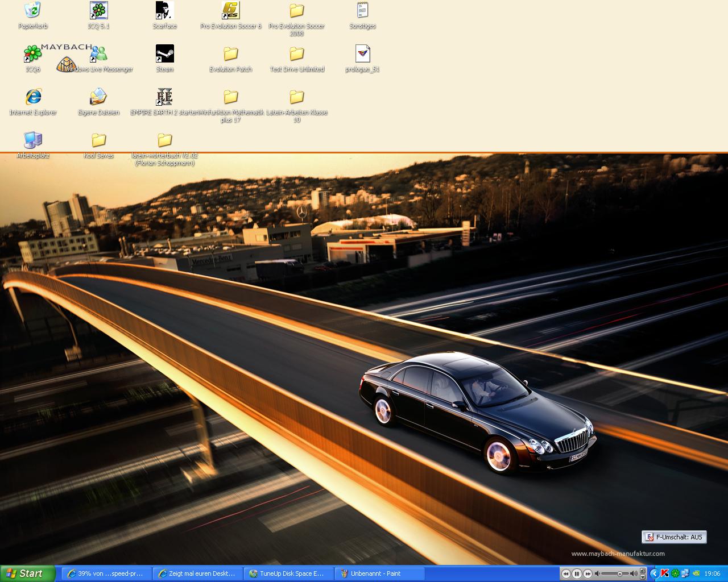Open the Start menu
The width and height of the screenshot is (728, 582).
(27, 573)
